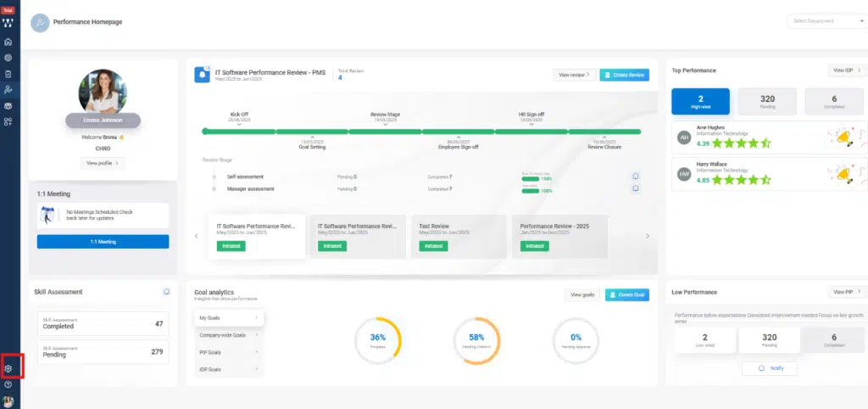Open the apps grid-plus icon in sidebar
The image size is (868, 409).
click(x=8, y=121)
